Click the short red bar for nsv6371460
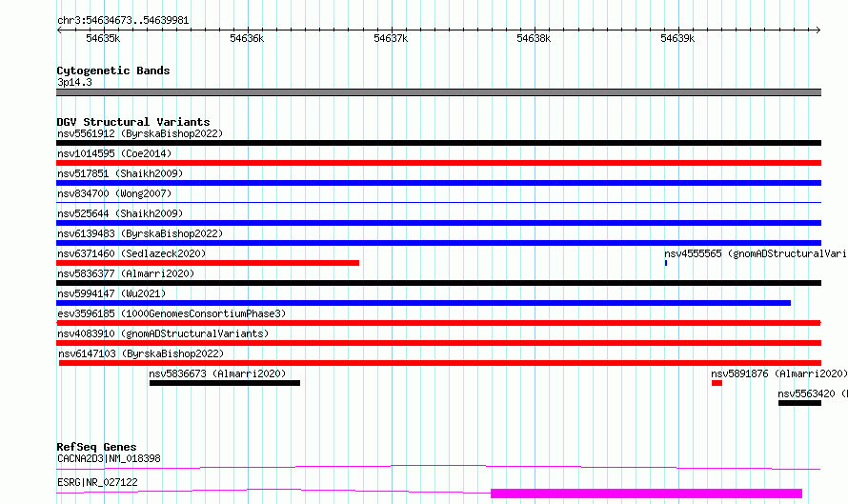Viewport: 848px width, 504px height. [x=208, y=263]
